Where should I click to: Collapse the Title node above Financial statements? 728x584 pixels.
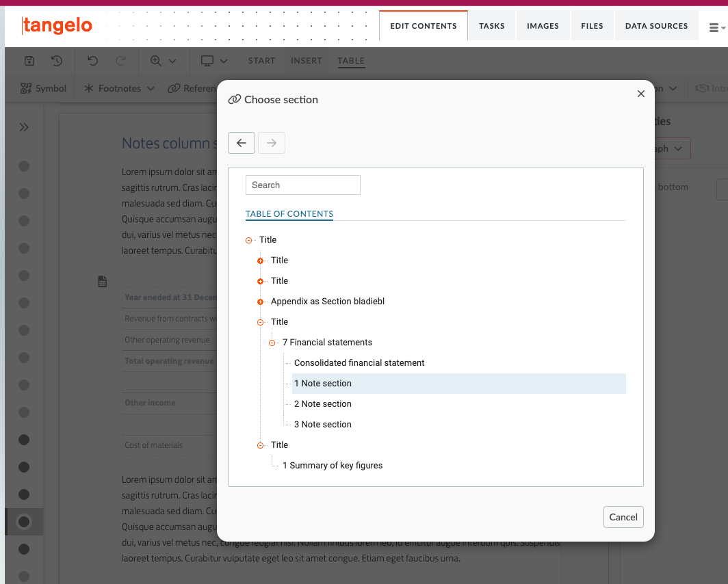(261, 322)
